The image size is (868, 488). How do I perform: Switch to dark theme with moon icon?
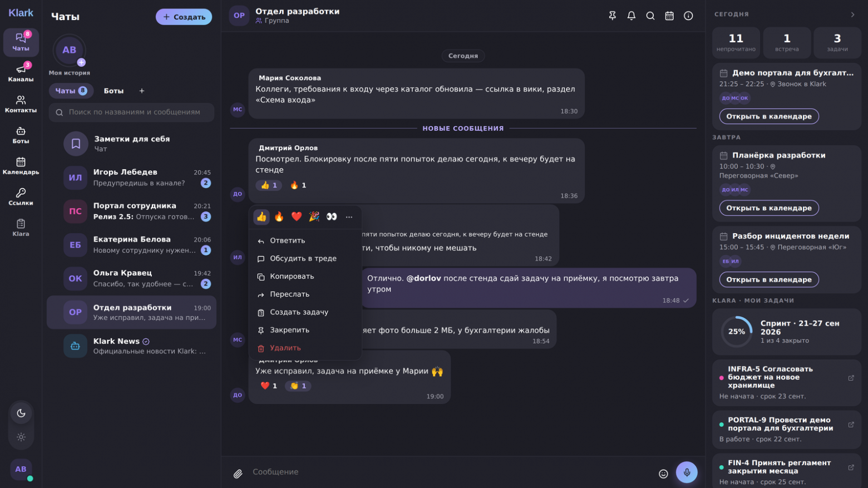tap(21, 413)
